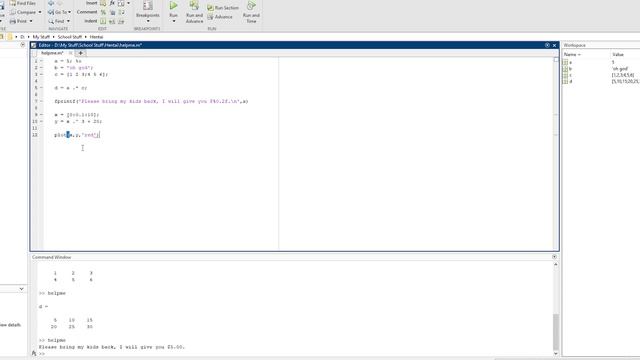Click the Command Window scroll up arrow

tap(556, 264)
